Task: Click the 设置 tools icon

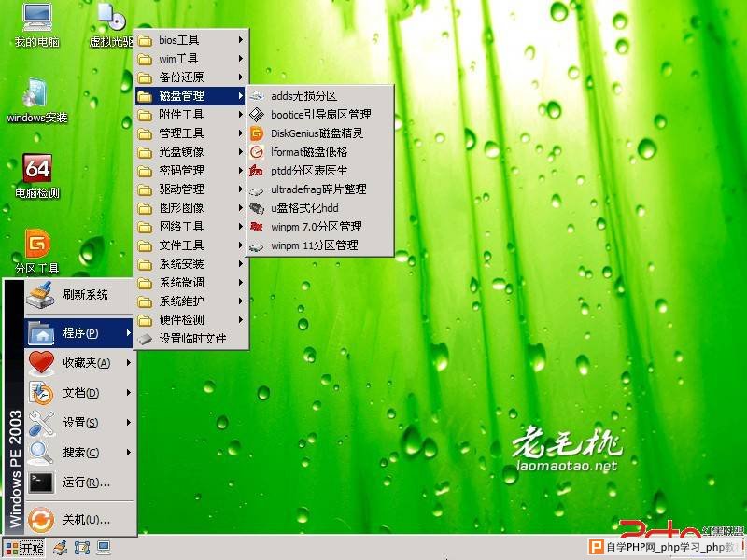Action: 41,423
